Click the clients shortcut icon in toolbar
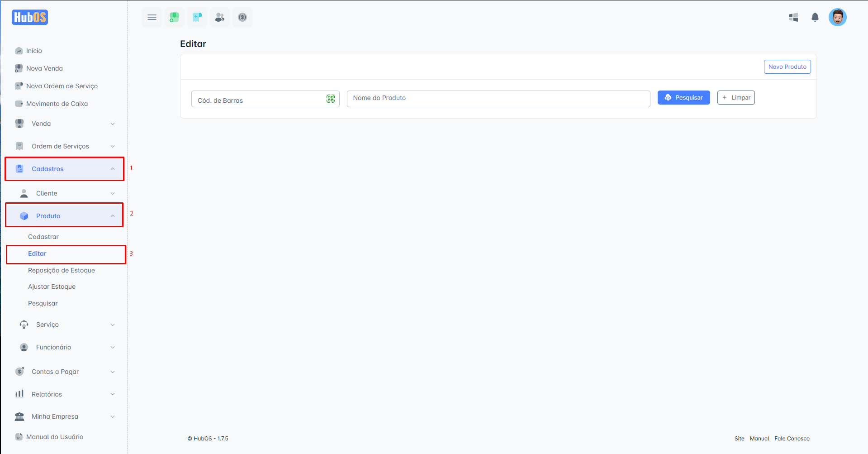This screenshot has width=868, height=454. 220,17
